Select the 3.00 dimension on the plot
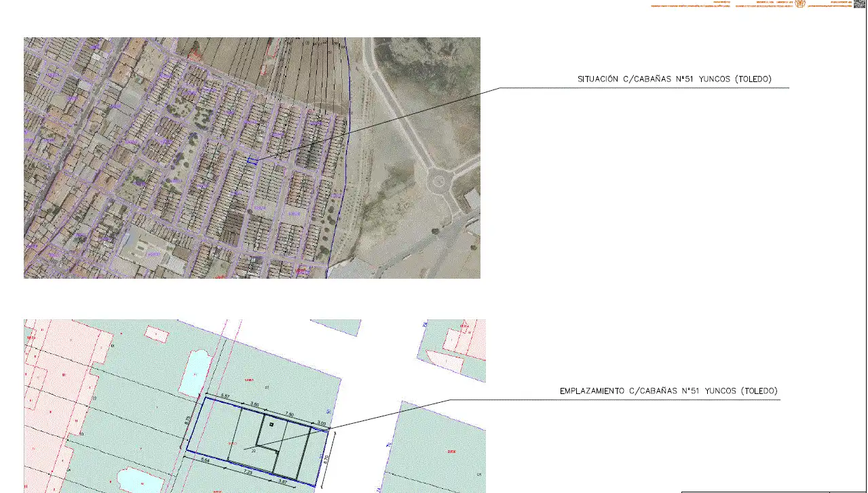Viewport: 868px width, 493px height. 322,423
